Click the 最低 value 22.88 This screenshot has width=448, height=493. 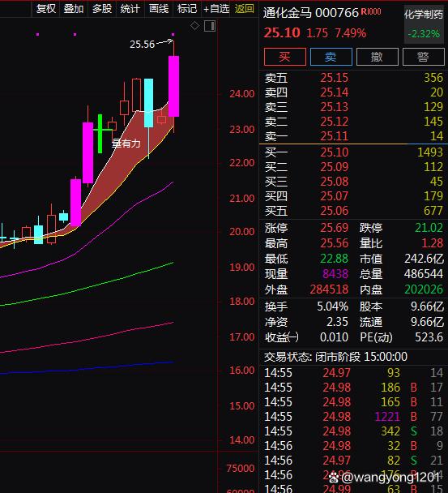[x=334, y=259]
